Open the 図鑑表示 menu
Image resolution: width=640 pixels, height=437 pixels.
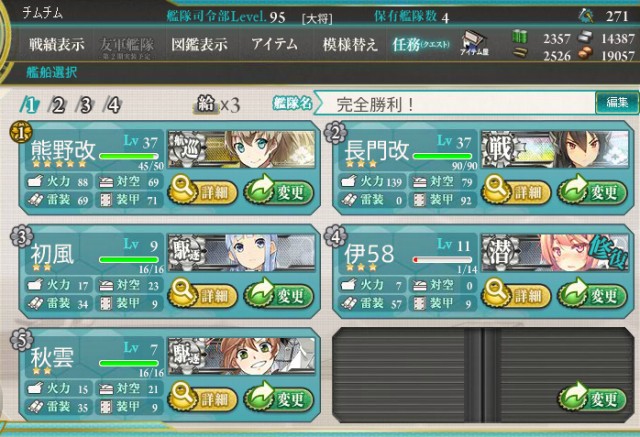point(199,44)
